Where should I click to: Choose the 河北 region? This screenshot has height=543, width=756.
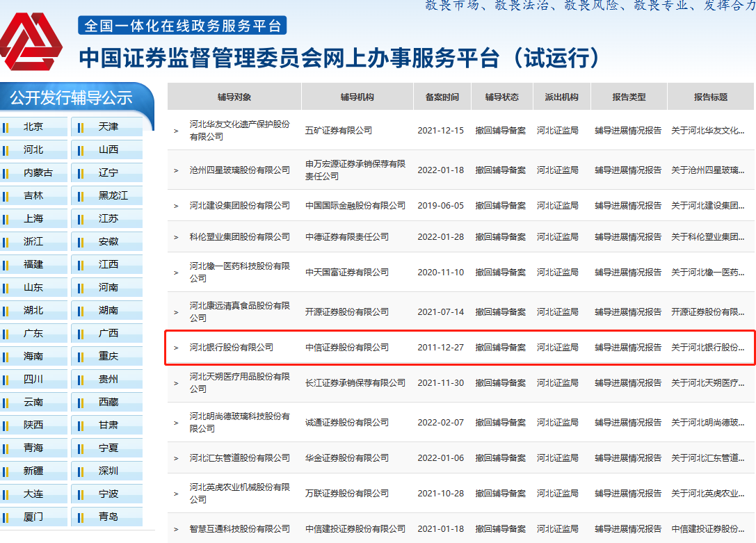click(x=34, y=150)
